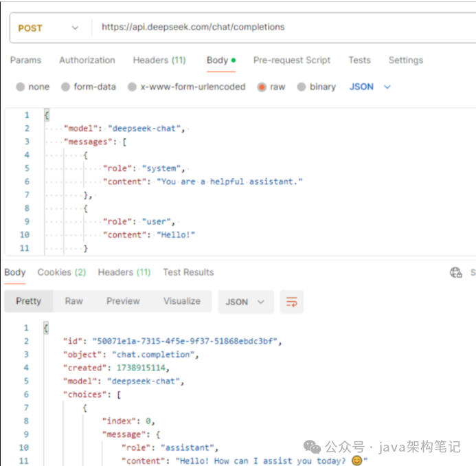Click "You are a helpful assistant." text
The height and width of the screenshot is (466, 476).
click(229, 181)
